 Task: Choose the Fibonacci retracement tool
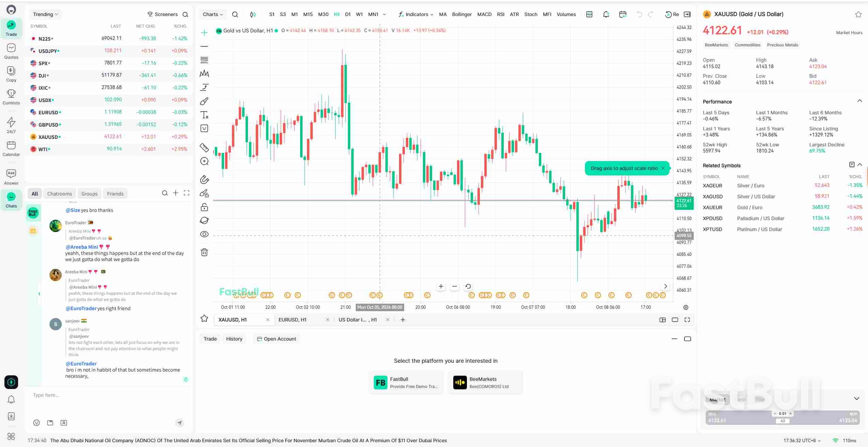click(204, 60)
